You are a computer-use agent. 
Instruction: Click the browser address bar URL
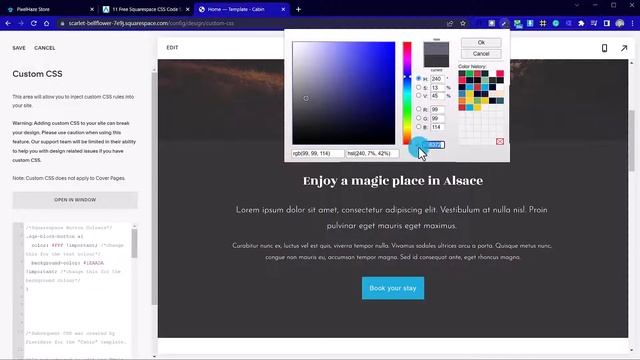tap(151, 23)
